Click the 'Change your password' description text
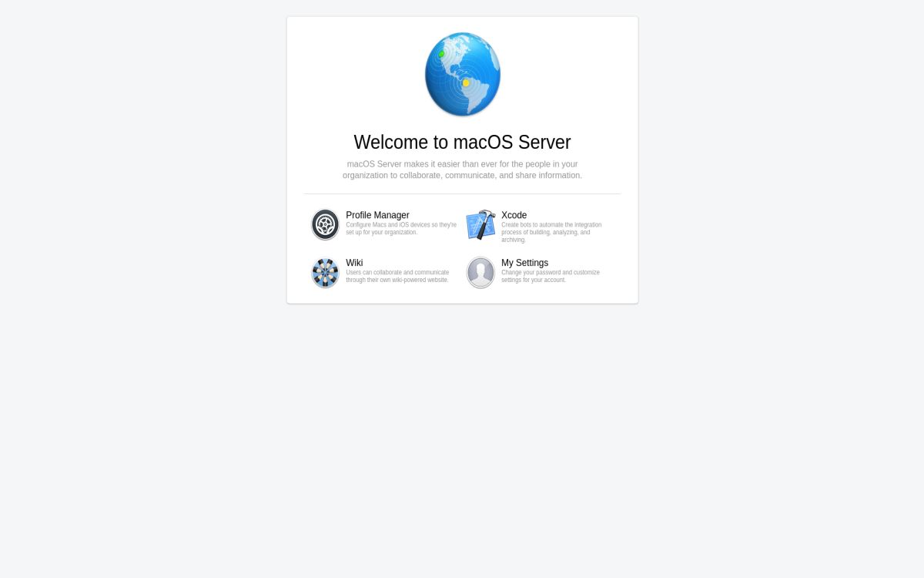Screen dimensions: 924x578 (550, 276)
